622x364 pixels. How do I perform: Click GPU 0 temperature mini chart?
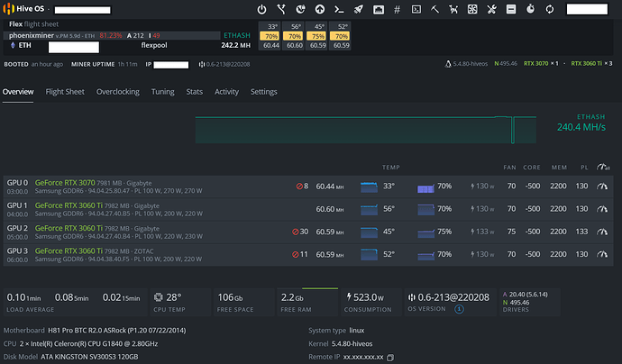pyautogui.click(x=369, y=187)
